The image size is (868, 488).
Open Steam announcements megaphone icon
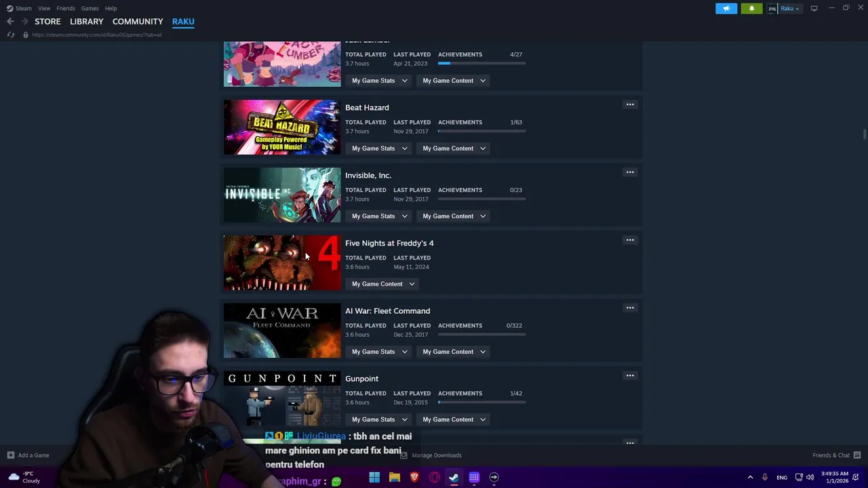point(726,8)
